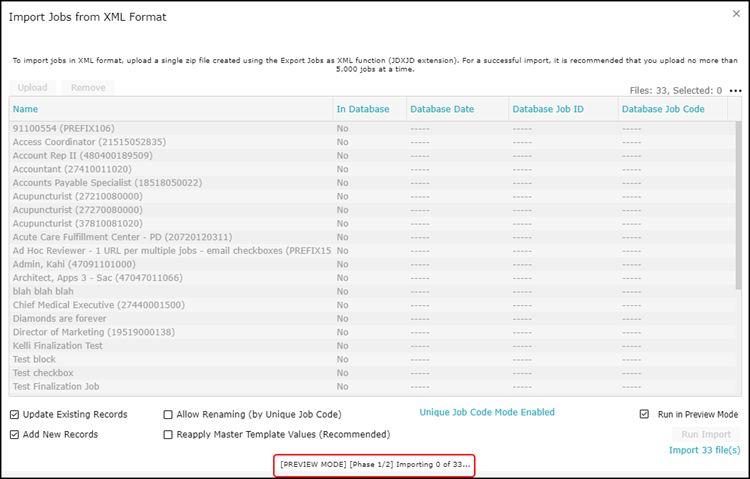Select the Access Coordinator (21515052835) row
The height and width of the screenshot is (479, 750).
(x=89, y=142)
